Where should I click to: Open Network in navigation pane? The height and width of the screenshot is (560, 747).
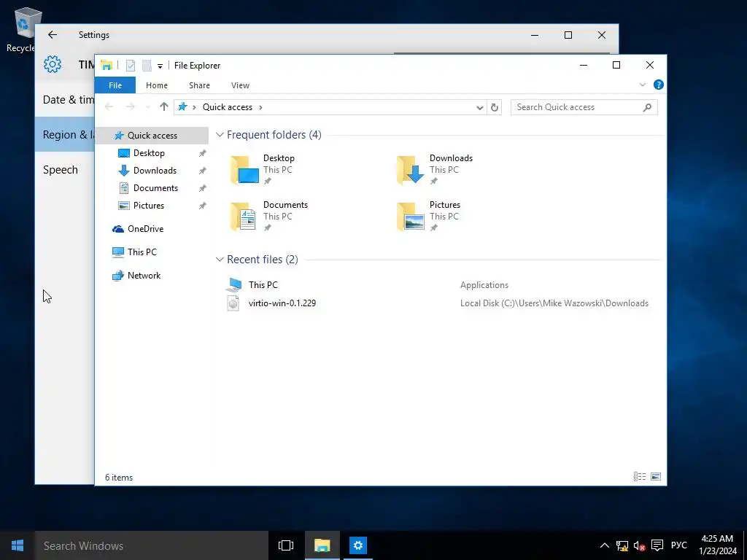(x=144, y=276)
